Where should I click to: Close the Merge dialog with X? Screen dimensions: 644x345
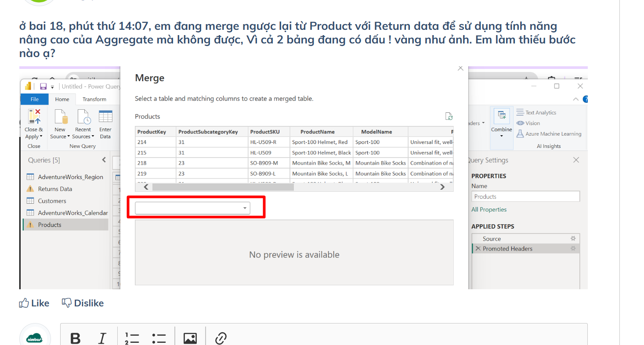click(x=460, y=68)
